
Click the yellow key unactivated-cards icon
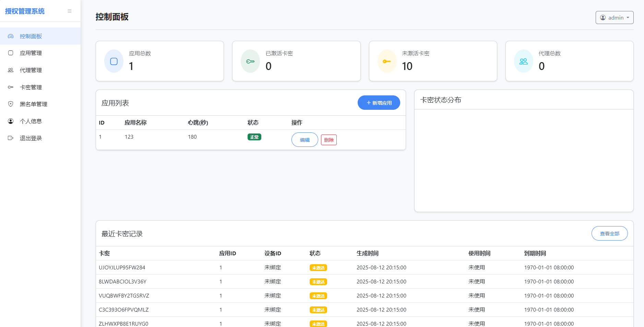pos(387,61)
